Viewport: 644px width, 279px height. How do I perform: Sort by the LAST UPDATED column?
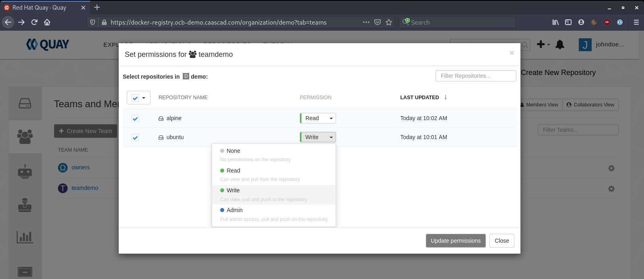coord(419,98)
